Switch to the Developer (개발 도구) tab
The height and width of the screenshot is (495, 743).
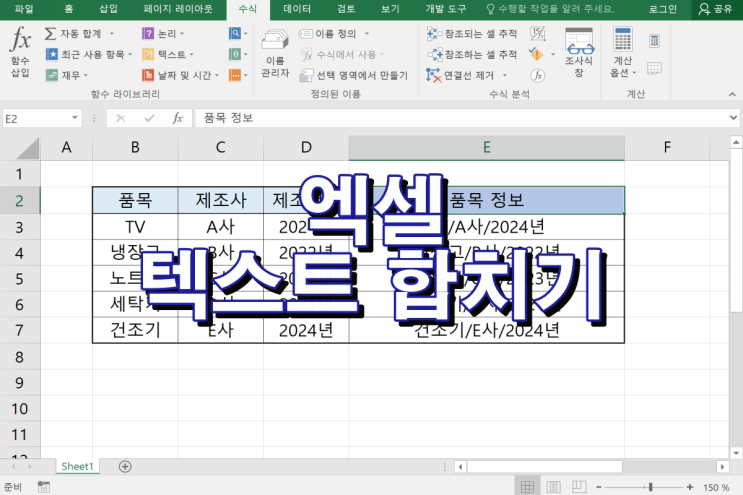[445, 9]
